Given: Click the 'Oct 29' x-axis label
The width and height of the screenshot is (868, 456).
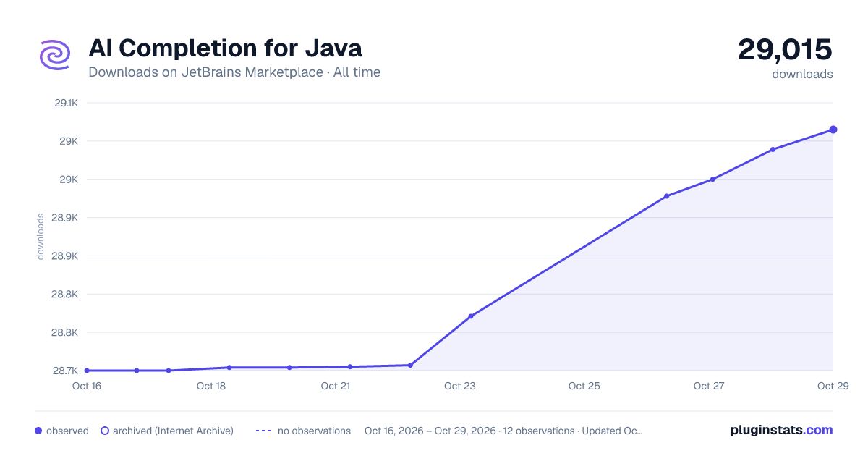Looking at the screenshot, I should pyautogui.click(x=832, y=386).
